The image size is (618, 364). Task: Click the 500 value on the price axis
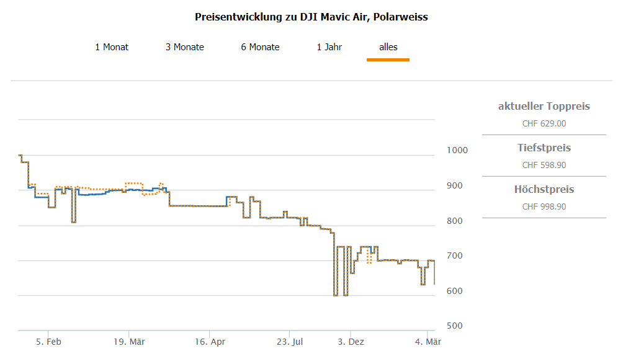click(456, 326)
